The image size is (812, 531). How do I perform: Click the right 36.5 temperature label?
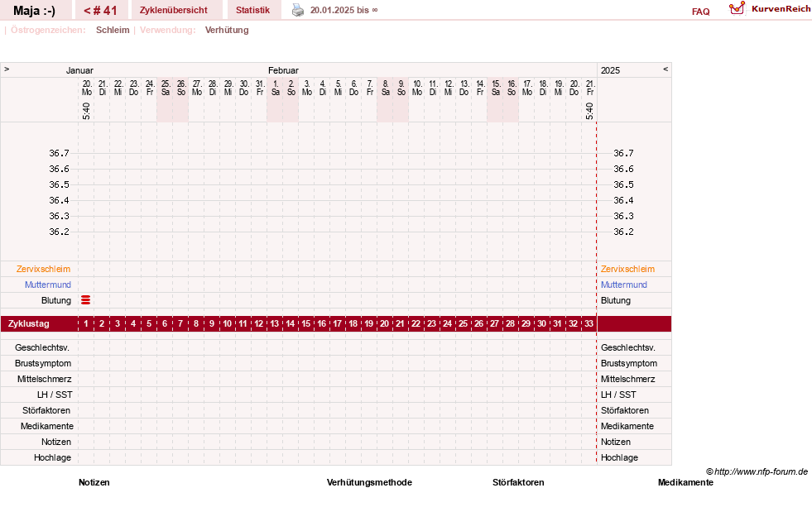pyautogui.click(x=623, y=184)
